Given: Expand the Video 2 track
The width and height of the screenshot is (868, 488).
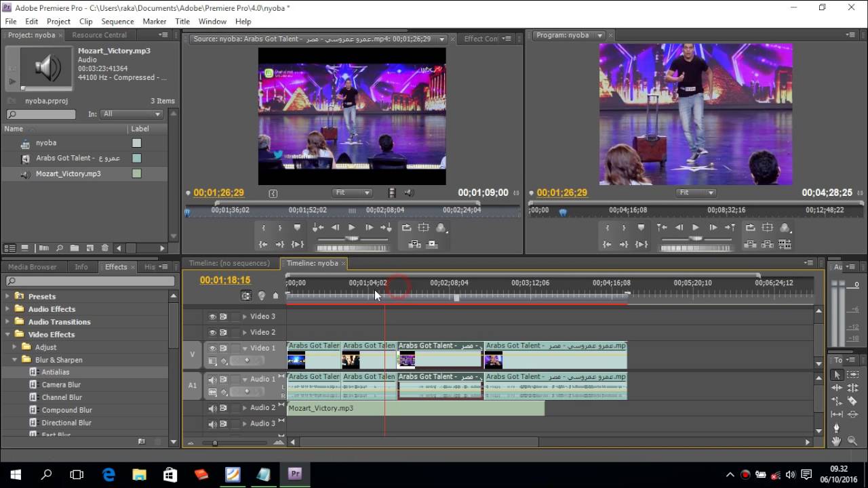Looking at the screenshot, I should [245, 332].
